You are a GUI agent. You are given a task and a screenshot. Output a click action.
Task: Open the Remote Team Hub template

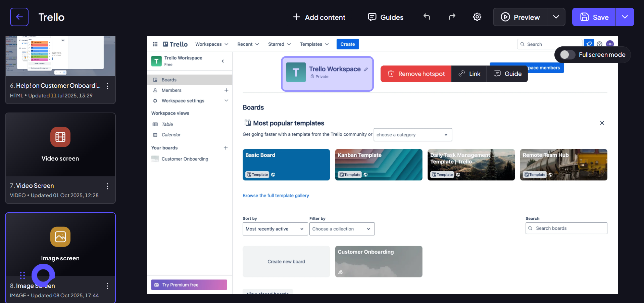click(564, 165)
